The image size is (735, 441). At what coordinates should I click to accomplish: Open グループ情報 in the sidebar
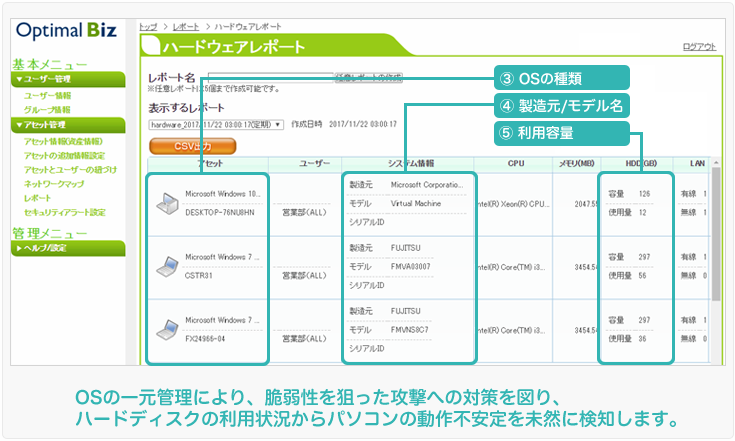(48, 109)
